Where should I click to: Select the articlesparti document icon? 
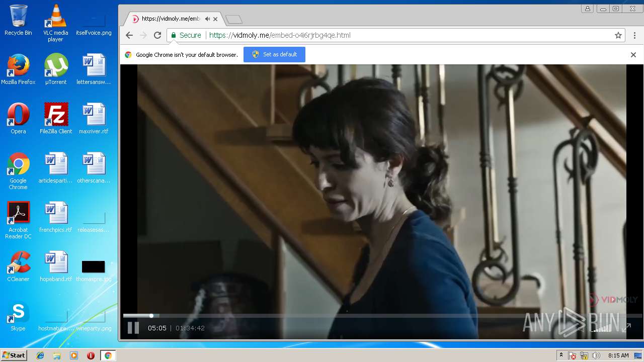pos(55,168)
